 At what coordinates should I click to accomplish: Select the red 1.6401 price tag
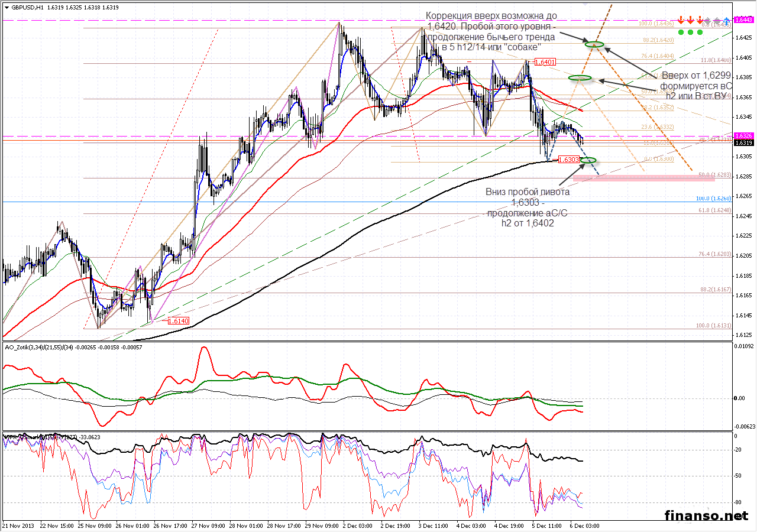pyautogui.click(x=545, y=62)
